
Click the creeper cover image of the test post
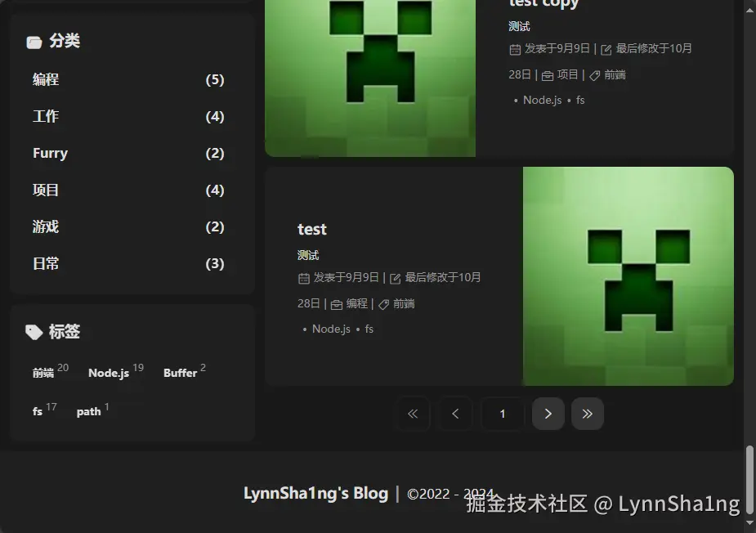(628, 275)
